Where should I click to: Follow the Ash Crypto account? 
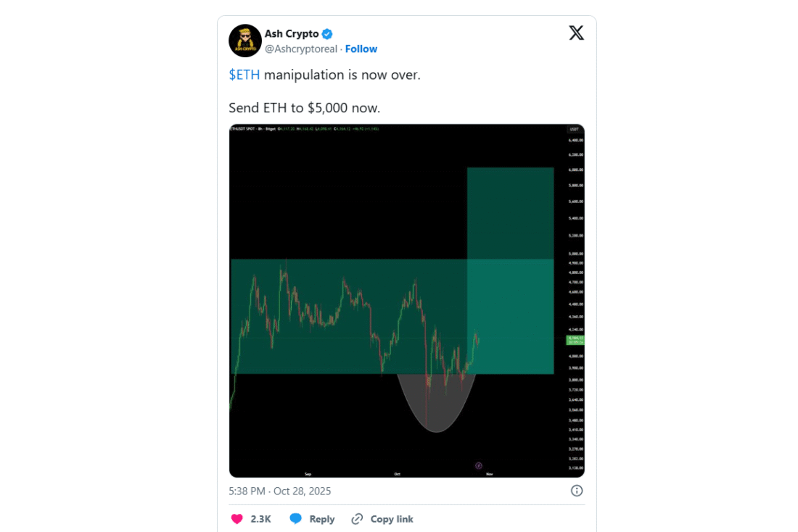pyautogui.click(x=361, y=49)
